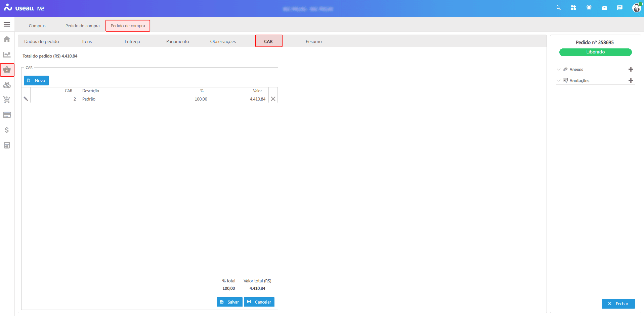Click the pencil edit icon on Padrão row

[26, 99]
